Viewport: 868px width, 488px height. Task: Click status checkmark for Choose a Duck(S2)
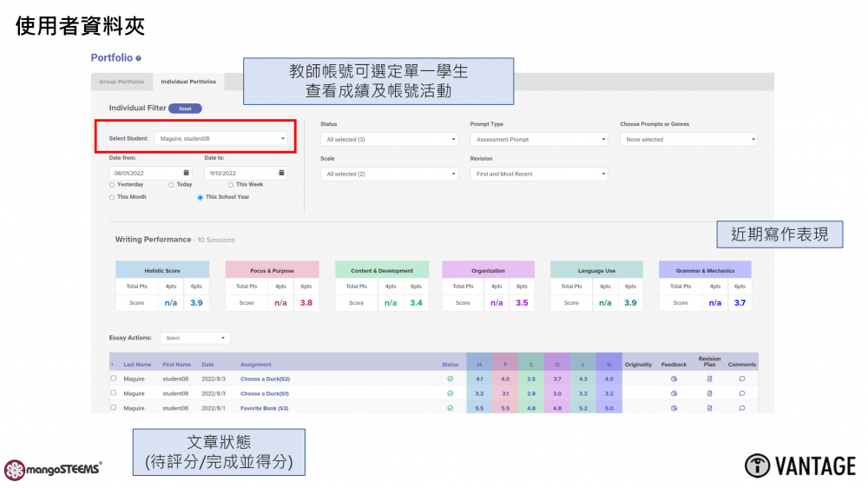click(450, 379)
